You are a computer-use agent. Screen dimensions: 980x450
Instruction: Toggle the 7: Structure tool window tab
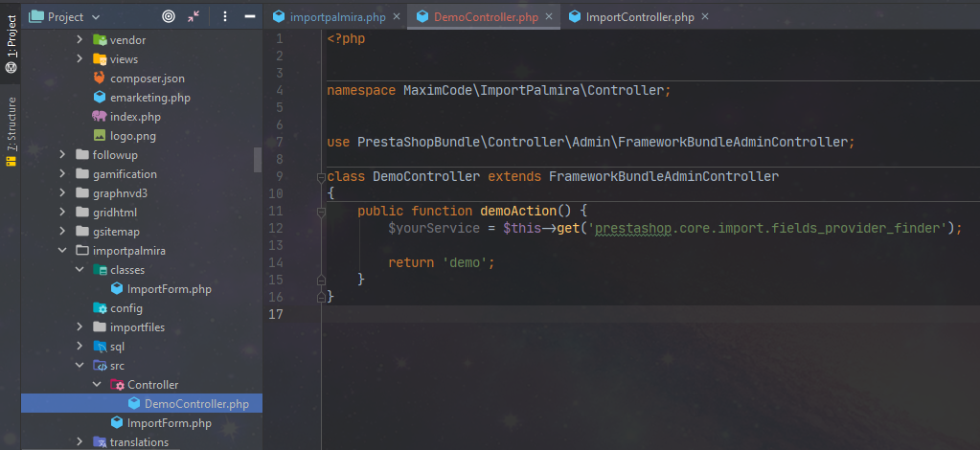pyautogui.click(x=11, y=131)
